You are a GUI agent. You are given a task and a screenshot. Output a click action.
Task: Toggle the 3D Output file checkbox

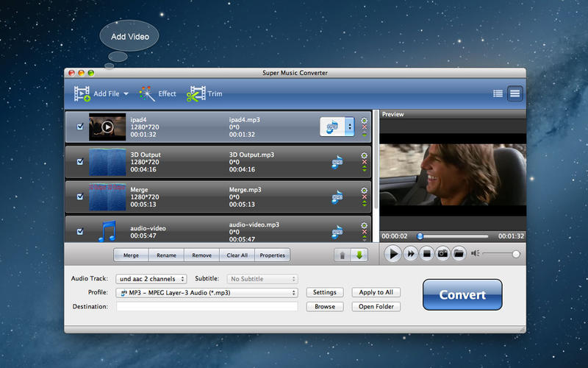[x=80, y=161]
